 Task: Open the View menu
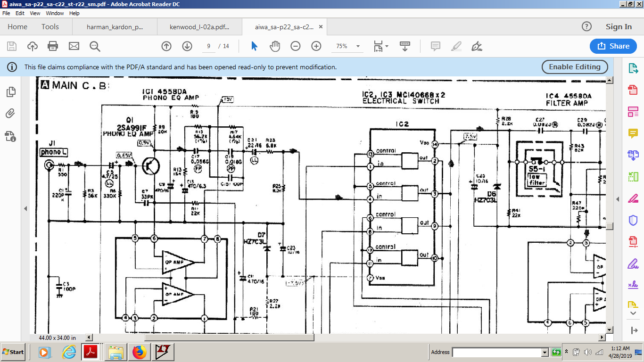[35, 13]
